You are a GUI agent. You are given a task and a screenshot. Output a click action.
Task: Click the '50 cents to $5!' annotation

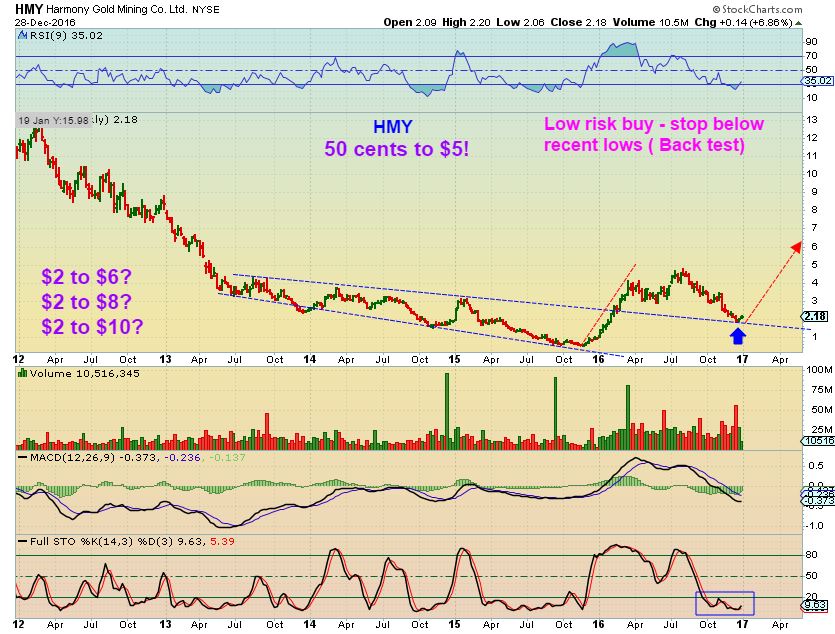tap(397, 149)
